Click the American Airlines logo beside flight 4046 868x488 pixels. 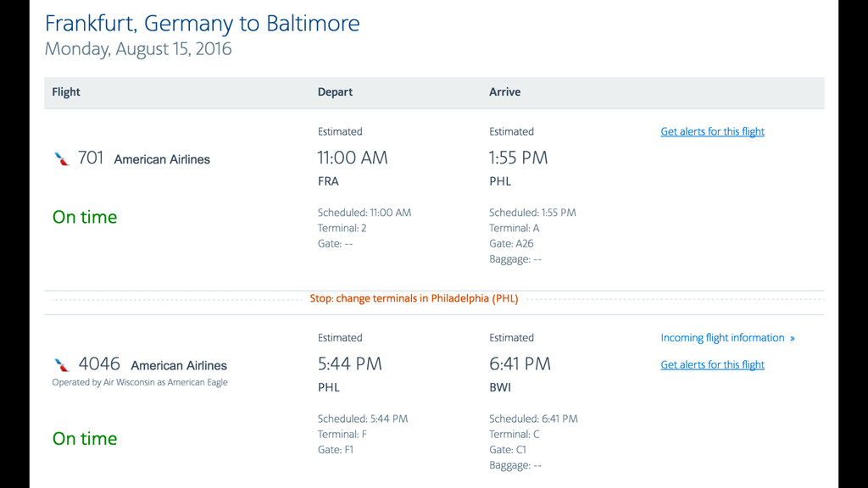[x=61, y=365]
